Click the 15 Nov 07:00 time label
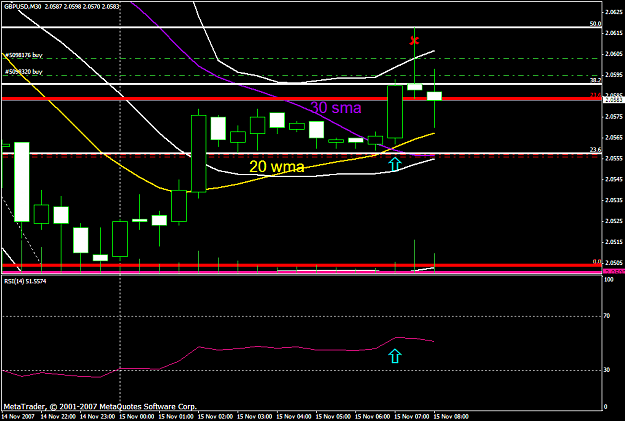 (412, 417)
